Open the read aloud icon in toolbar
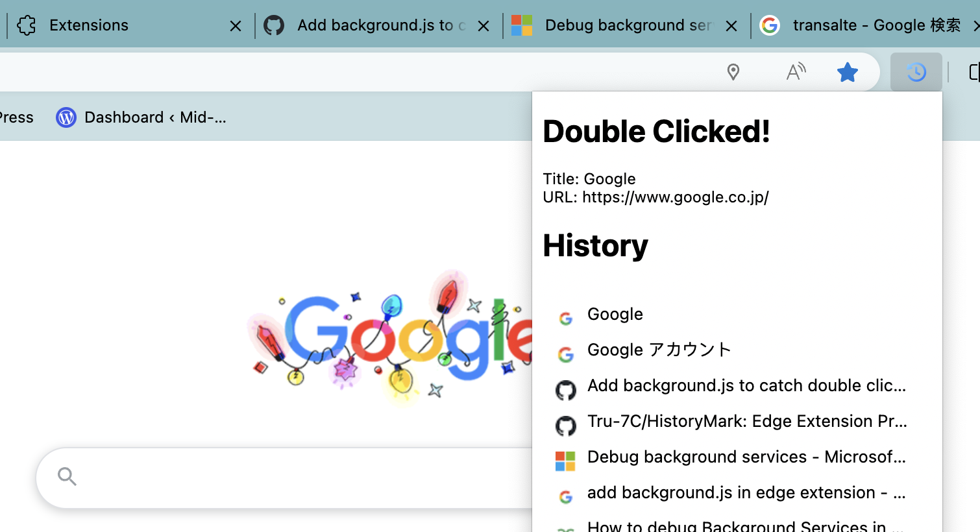 (796, 72)
